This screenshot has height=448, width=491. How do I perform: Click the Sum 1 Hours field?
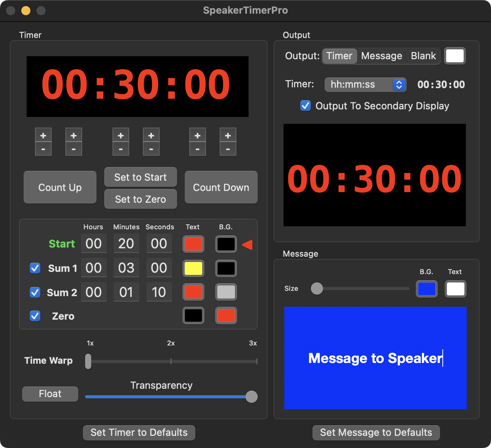tap(93, 268)
